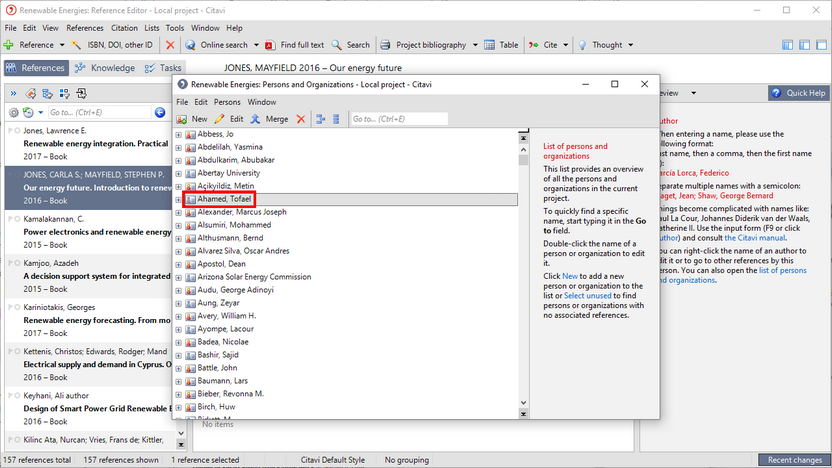832x468 pixels.
Task: Click the first layout icon top right
Action: click(x=787, y=45)
